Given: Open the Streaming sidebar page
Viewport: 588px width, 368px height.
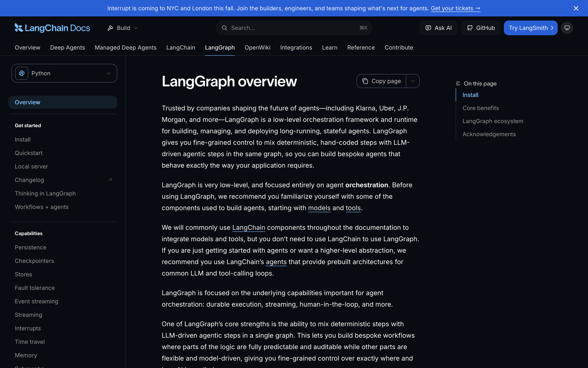Looking at the screenshot, I should [28, 315].
